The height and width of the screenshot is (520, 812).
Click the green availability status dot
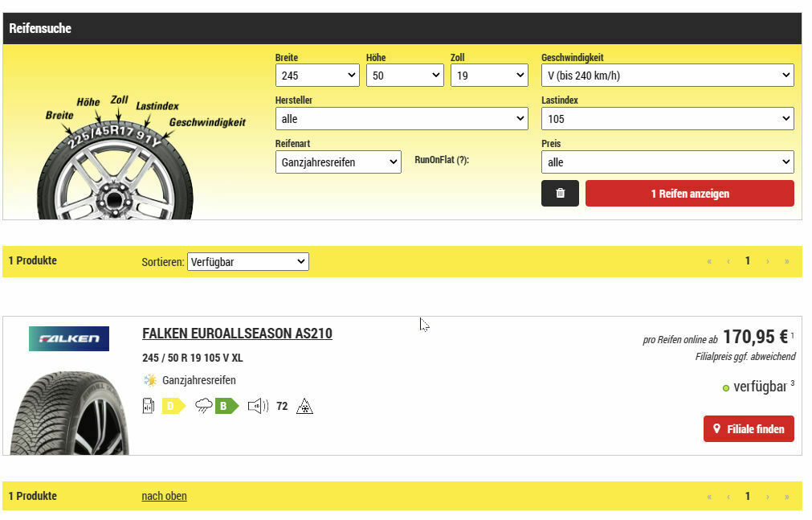point(726,388)
